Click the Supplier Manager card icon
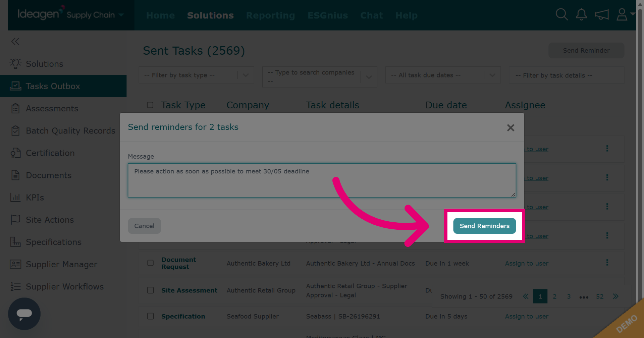644x338 pixels. [x=15, y=264]
